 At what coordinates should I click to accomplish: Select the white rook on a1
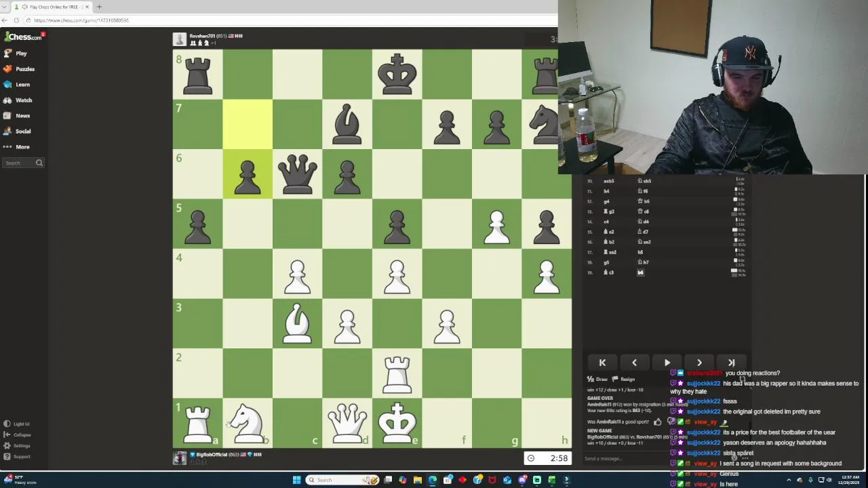(197, 423)
